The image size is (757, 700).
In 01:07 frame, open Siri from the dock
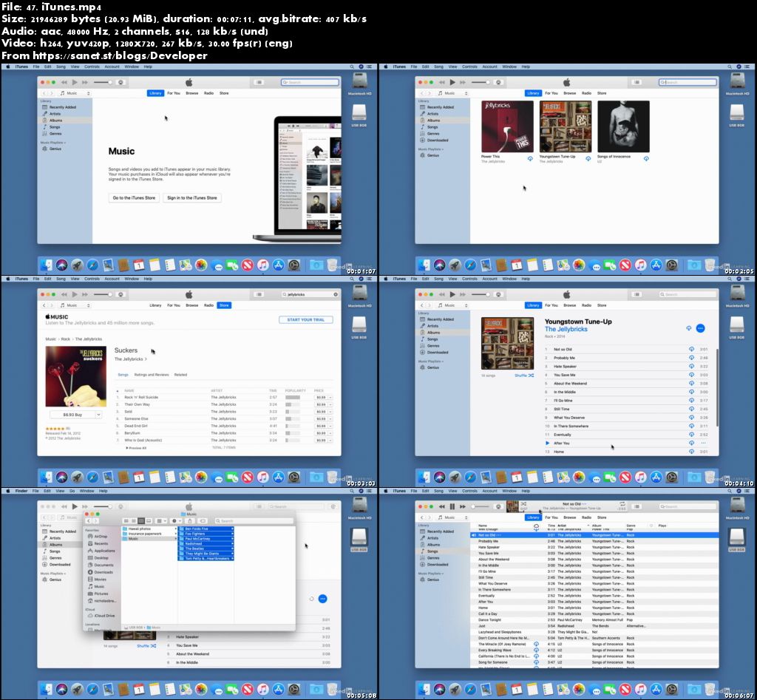click(61, 265)
